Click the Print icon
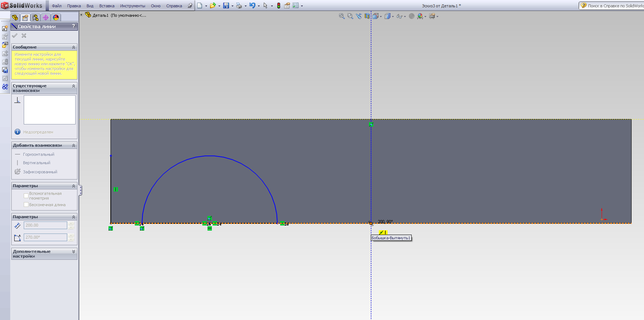 click(239, 5)
